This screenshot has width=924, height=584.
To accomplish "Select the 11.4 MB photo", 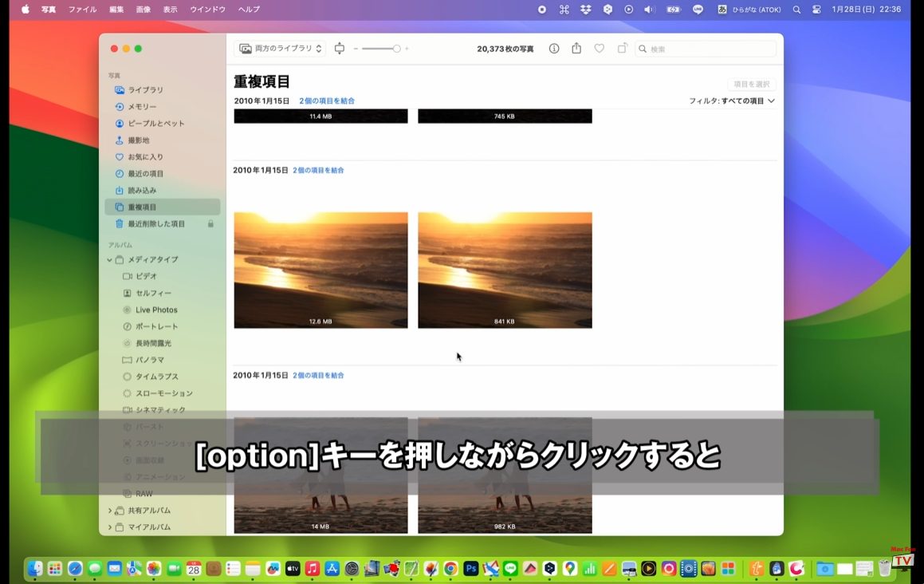I will [320, 116].
